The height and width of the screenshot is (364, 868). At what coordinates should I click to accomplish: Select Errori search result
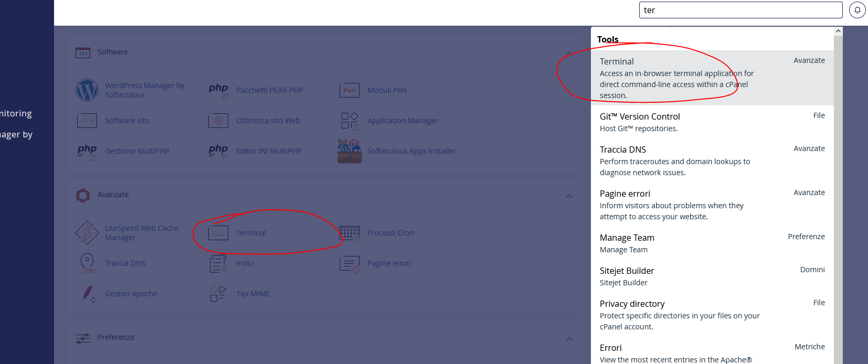712,351
